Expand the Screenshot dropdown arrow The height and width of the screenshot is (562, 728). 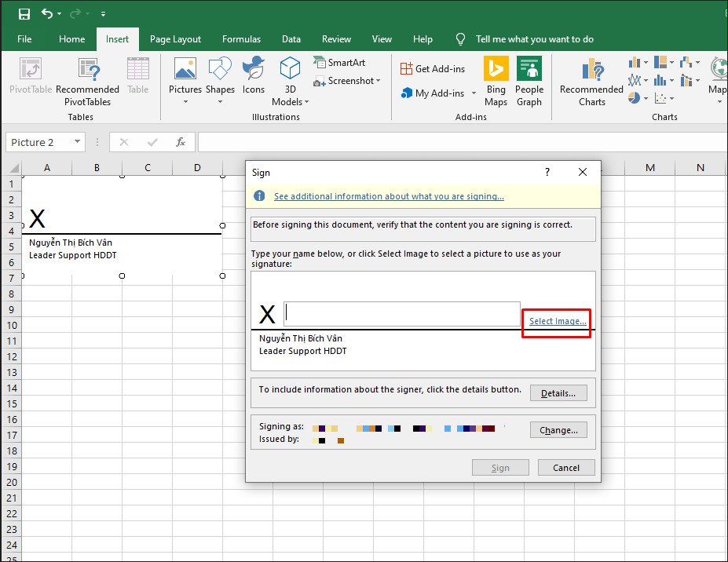[379, 81]
